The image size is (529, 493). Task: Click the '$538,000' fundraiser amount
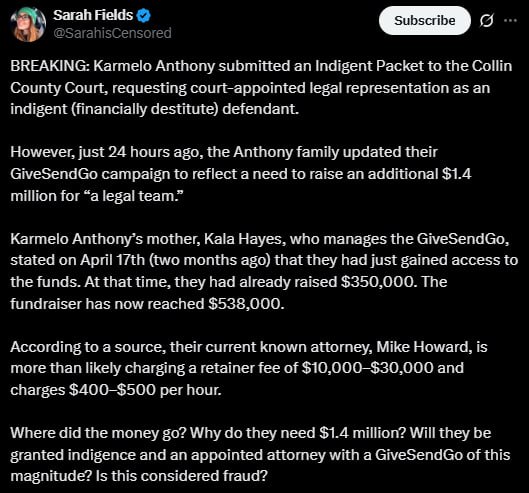coord(246,304)
